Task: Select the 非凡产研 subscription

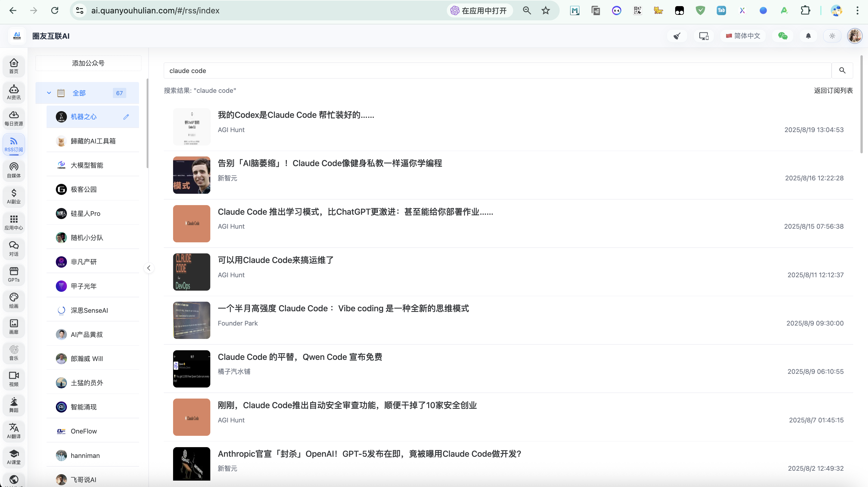Action: (93, 262)
